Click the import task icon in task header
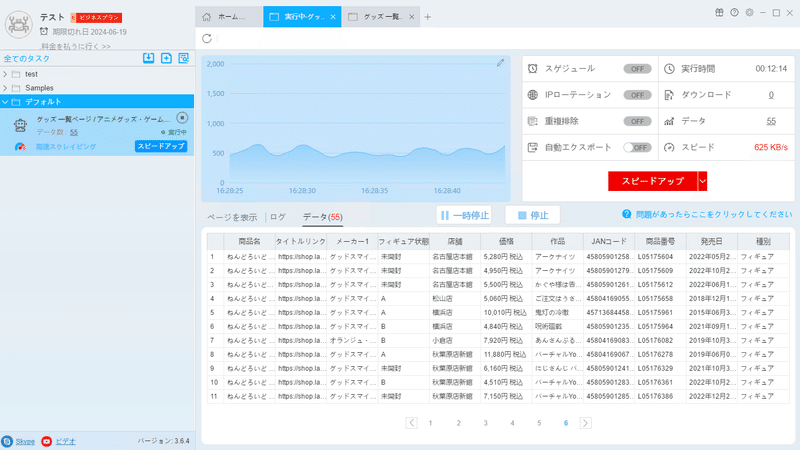800x450 pixels. click(148, 58)
